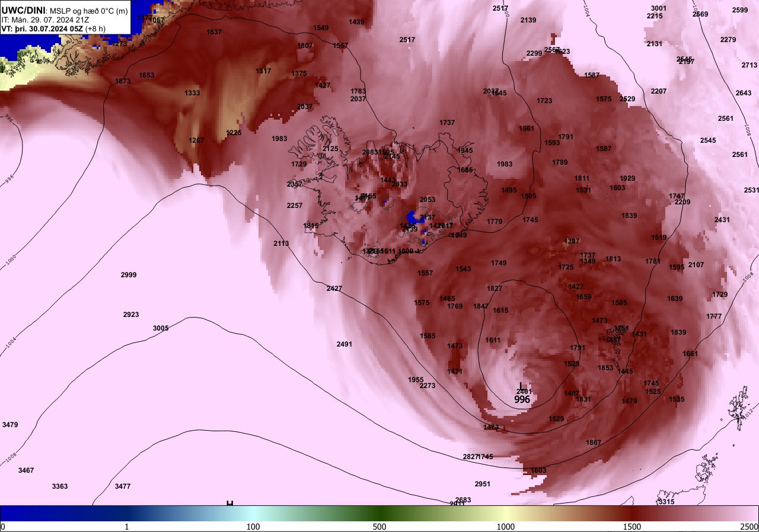This screenshot has height=532, width=759.
Task: Click the height value 3001
Action: point(659,8)
